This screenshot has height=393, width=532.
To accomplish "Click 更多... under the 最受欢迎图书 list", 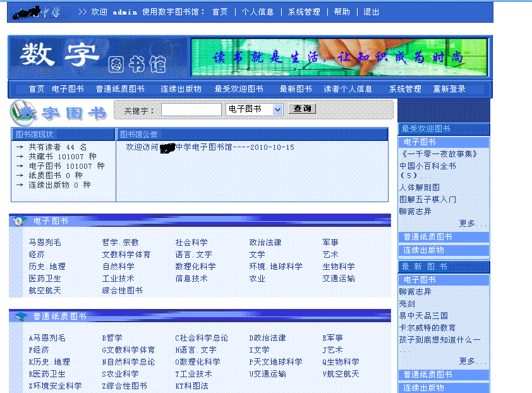I will 473,224.
